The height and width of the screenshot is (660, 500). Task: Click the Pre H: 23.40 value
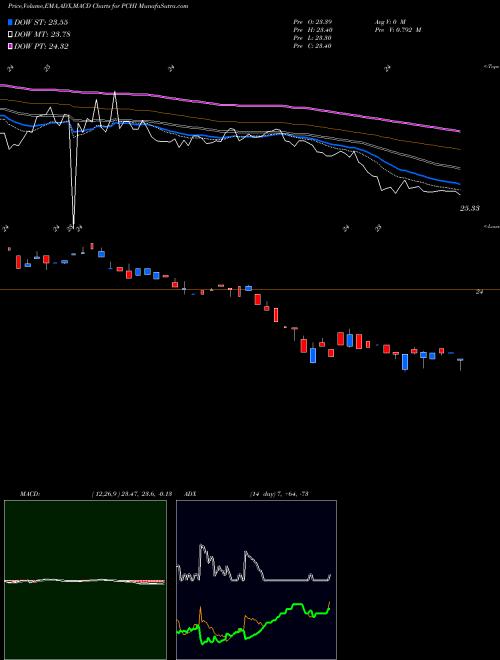tap(313, 30)
